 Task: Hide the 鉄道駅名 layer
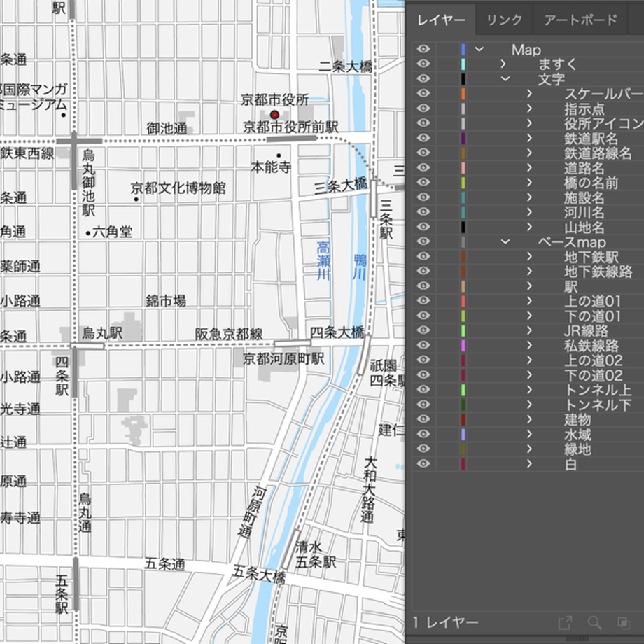[423, 138]
